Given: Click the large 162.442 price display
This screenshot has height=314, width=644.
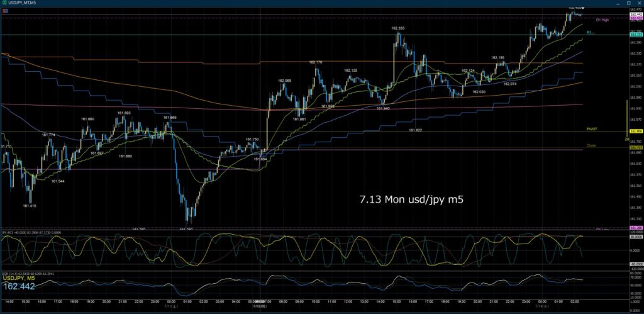Looking at the screenshot, I should (19, 286).
